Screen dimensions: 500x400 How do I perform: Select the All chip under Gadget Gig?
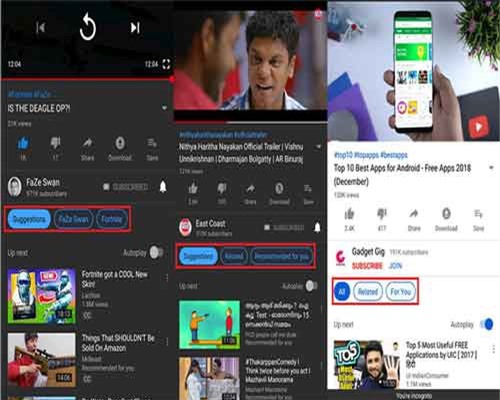[x=342, y=291]
